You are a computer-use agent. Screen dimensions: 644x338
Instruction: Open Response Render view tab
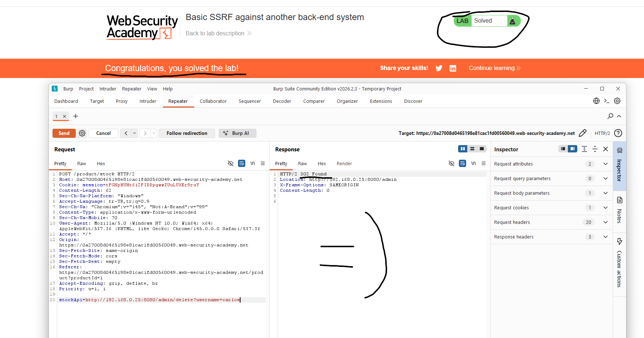[x=344, y=163]
